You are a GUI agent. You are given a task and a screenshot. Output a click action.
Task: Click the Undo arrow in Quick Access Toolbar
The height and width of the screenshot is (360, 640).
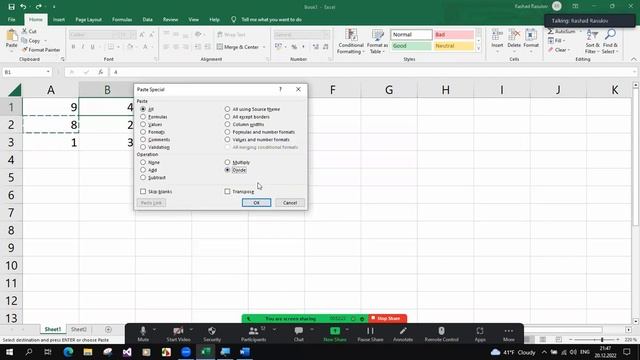tap(23, 7)
